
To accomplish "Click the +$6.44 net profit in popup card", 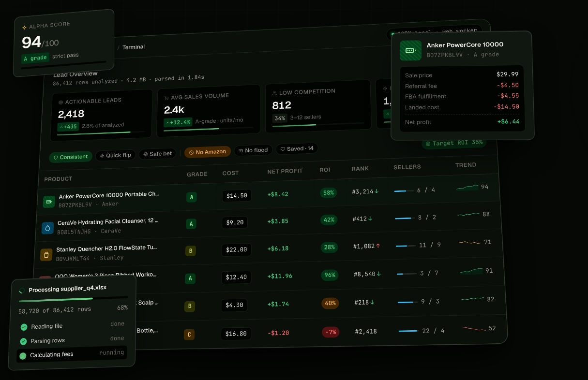I will pos(508,121).
